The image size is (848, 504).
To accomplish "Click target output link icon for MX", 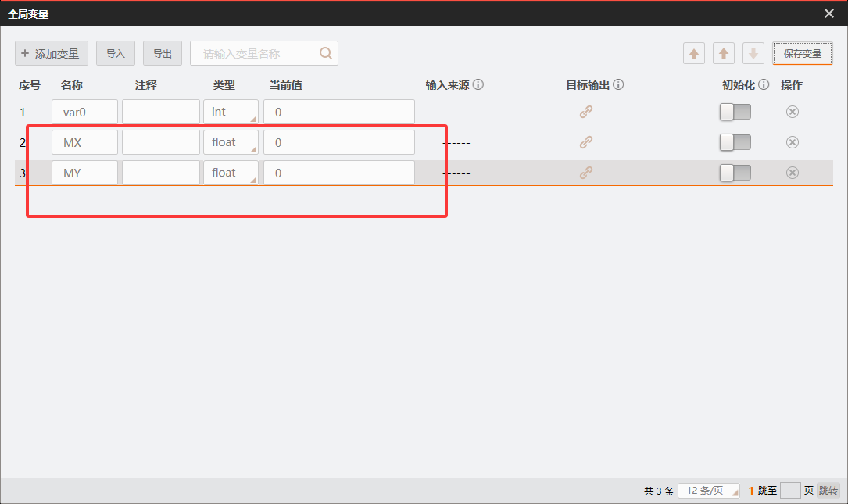I will coord(586,142).
